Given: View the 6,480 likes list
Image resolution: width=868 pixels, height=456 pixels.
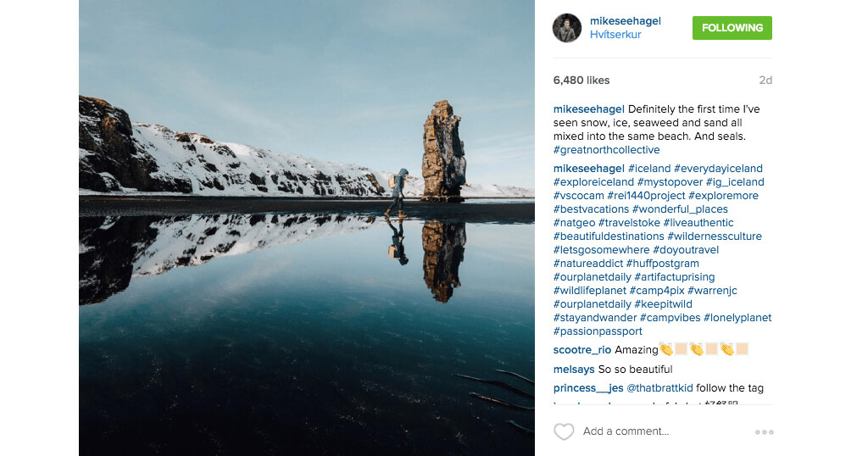Looking at the screenshot, I should click(x=581, y=81).
